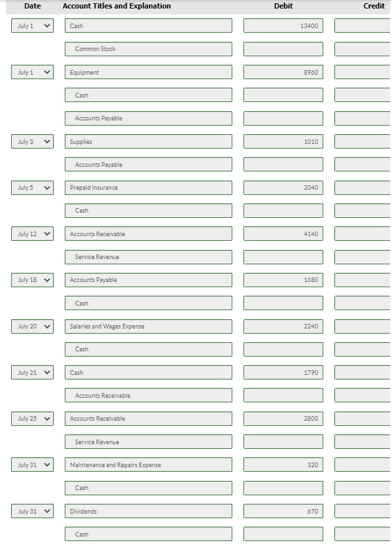Expand the July 31 Dividends entry date dropdown
The height and width of the screenshot is (545, 392).
point(32,511)
